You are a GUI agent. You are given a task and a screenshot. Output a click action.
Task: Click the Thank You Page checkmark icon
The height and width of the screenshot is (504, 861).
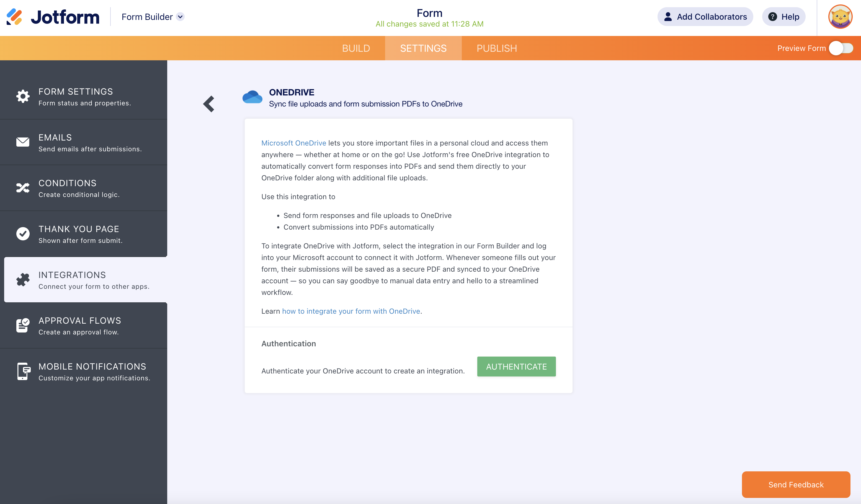coord(23,234)
